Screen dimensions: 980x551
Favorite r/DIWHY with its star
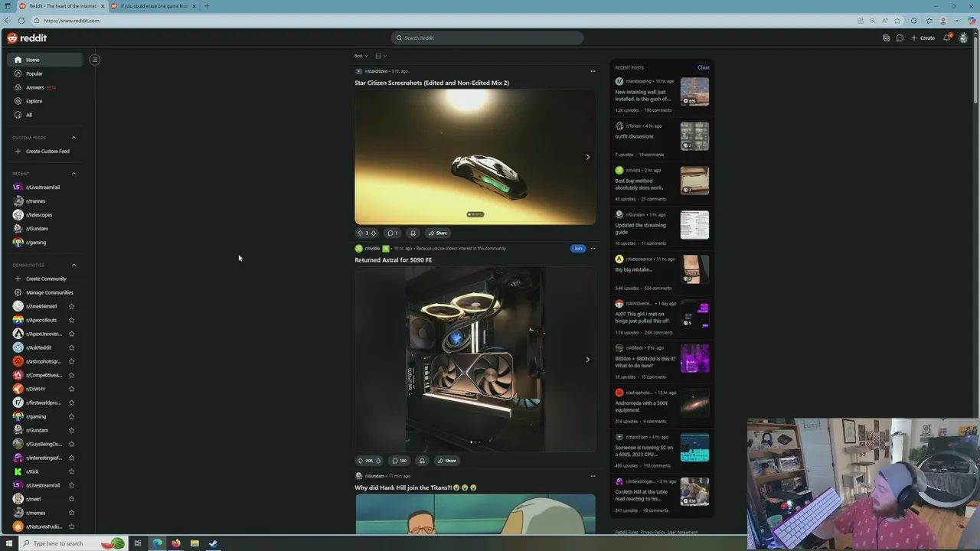click(x=71, y=389)
